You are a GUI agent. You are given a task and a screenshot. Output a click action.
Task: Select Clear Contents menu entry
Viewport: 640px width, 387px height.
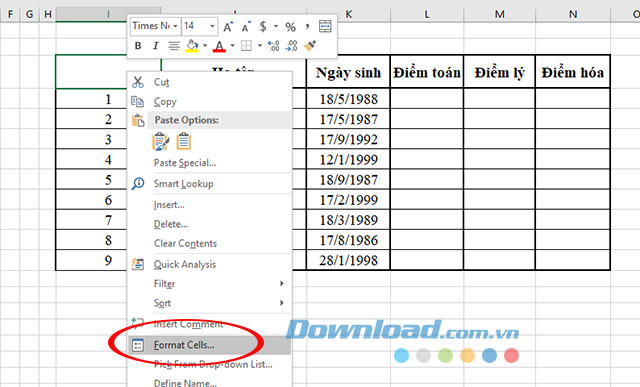point(210,243)
